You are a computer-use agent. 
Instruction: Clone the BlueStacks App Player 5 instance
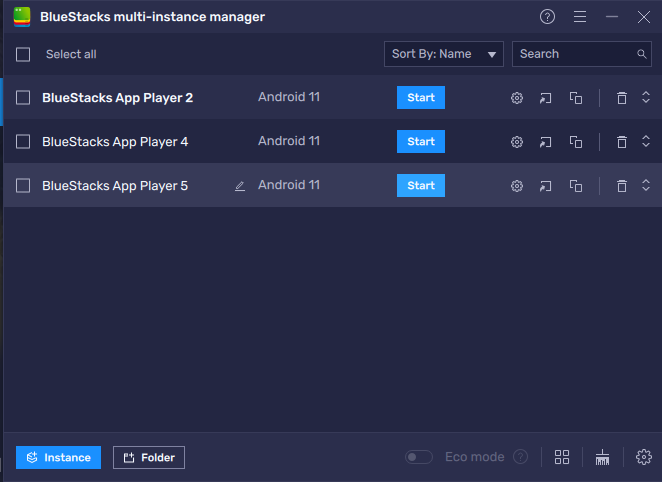pyautogui.click(x=576, y=186)
